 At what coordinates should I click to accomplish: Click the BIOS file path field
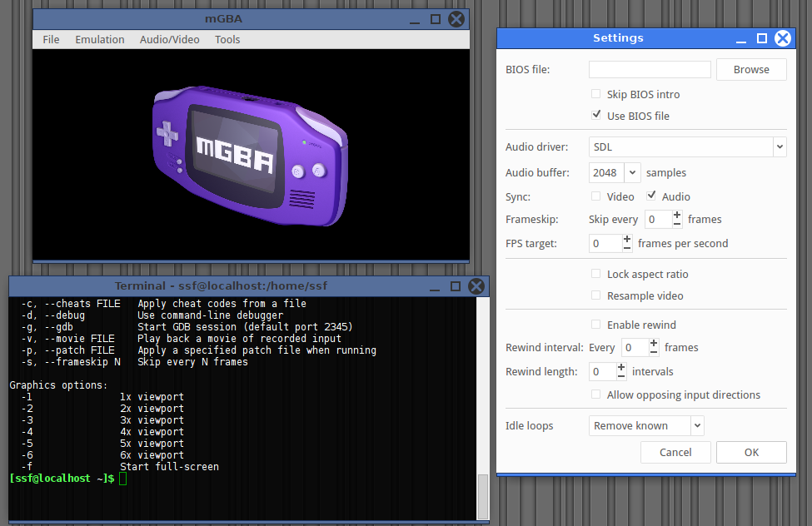[650, 69]
